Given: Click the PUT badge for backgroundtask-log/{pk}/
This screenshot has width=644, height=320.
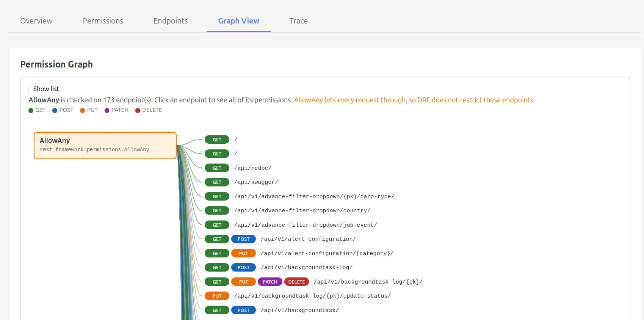Looking at the screenshot, I should 243,282.
